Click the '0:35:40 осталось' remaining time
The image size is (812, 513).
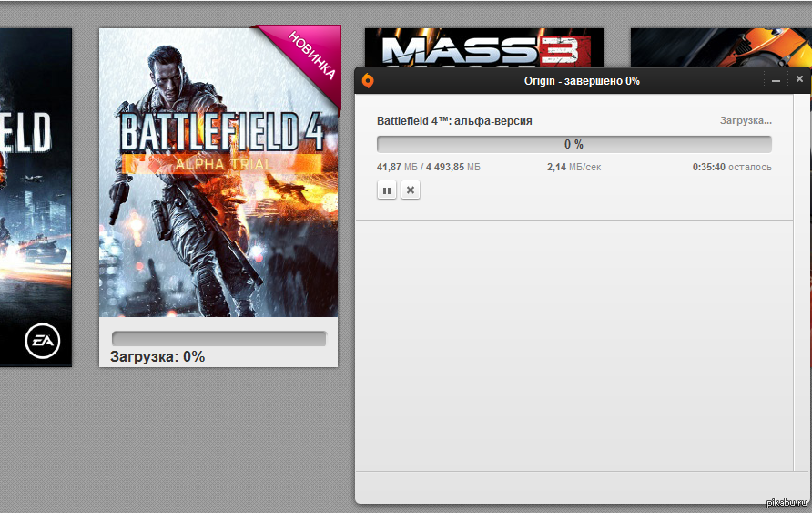(732, 167)
